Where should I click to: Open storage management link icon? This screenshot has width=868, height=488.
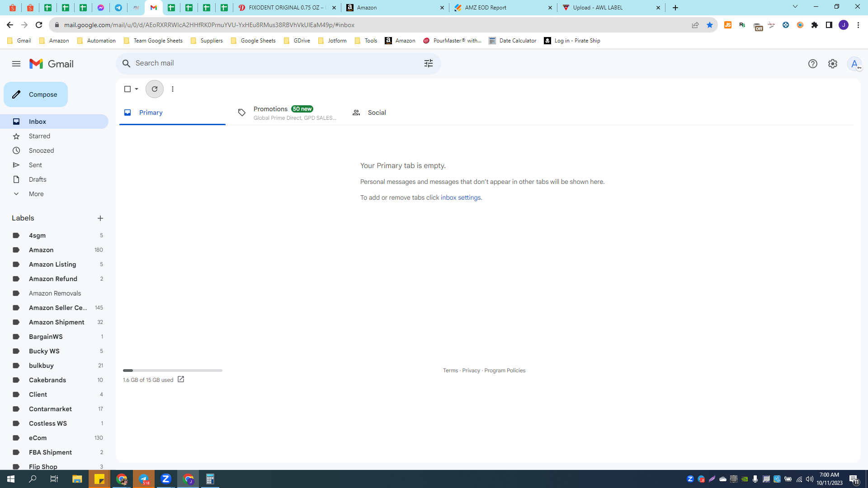point(181,380)
